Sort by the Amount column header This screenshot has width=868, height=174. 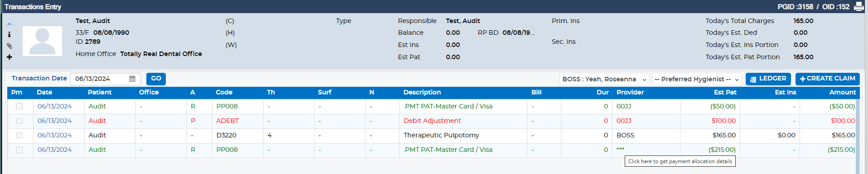coord(843,92)
